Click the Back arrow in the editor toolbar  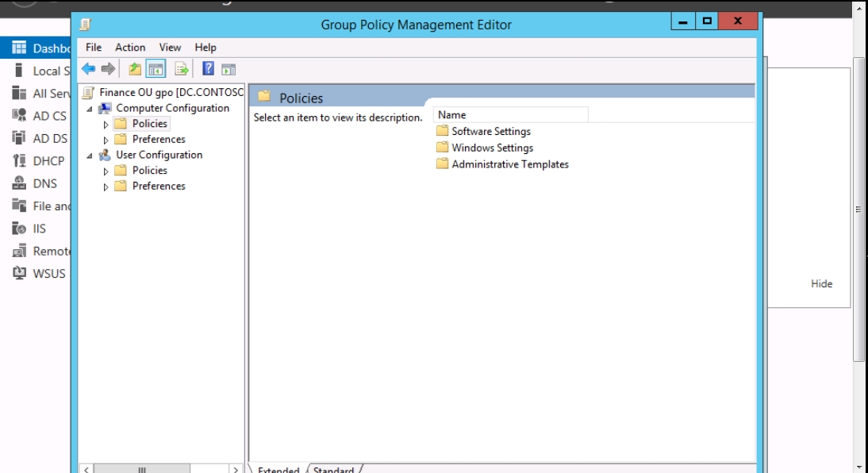point(89,69)
